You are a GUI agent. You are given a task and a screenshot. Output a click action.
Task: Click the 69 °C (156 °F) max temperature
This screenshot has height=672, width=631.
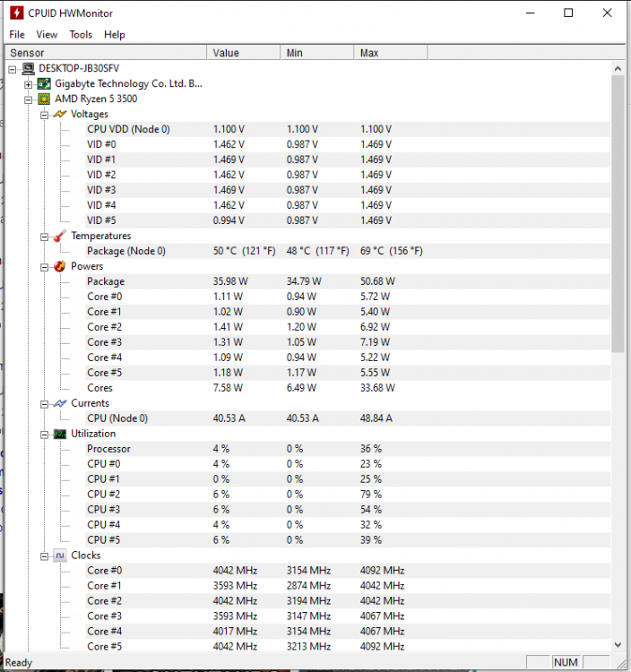pyautogui.click(x=392, y=251)
